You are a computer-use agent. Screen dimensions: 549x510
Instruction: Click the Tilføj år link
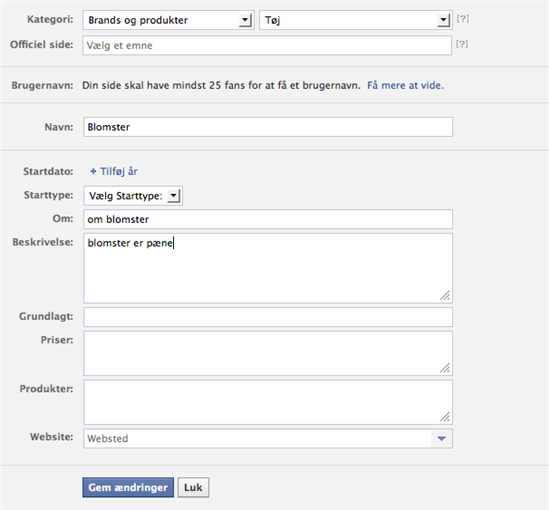(x=119, y=171)
